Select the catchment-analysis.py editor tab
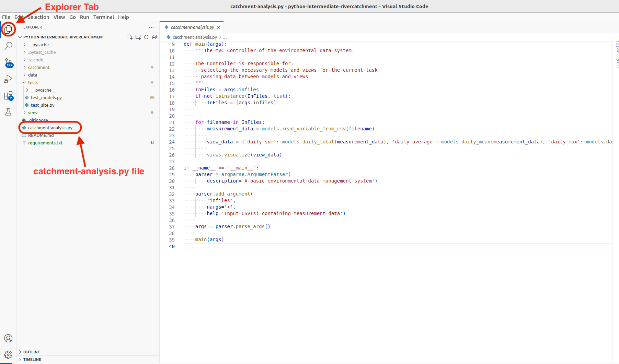The image size is (619, 364). click(x=192, y=27)
